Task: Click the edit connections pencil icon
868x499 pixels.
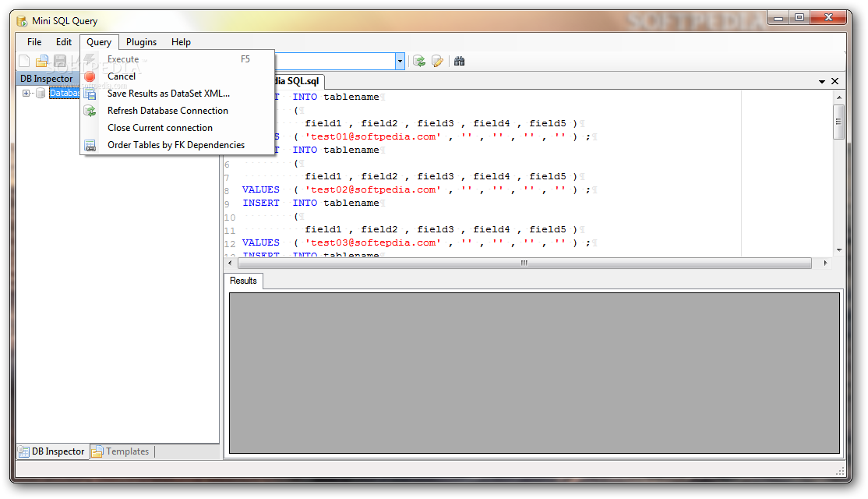Action: point(437,61)
